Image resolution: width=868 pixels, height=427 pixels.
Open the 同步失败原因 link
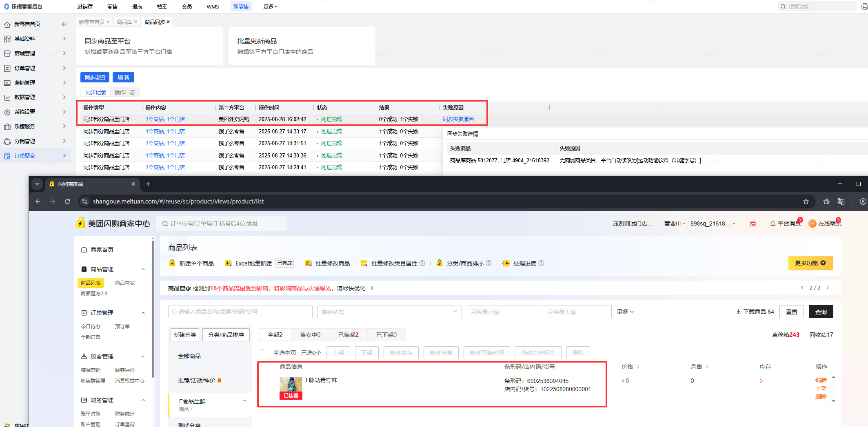[x=458, y=119]
